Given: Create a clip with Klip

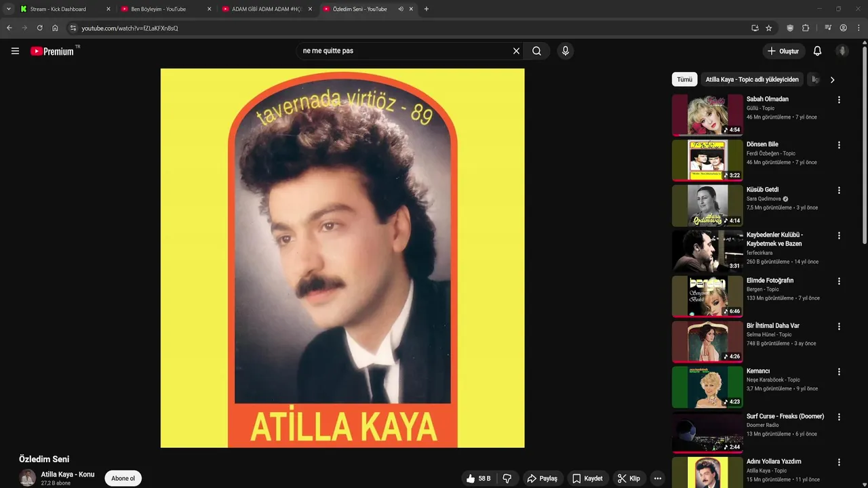Looking at the screenshot, I should pyautogui.click(x=629, y=479).
